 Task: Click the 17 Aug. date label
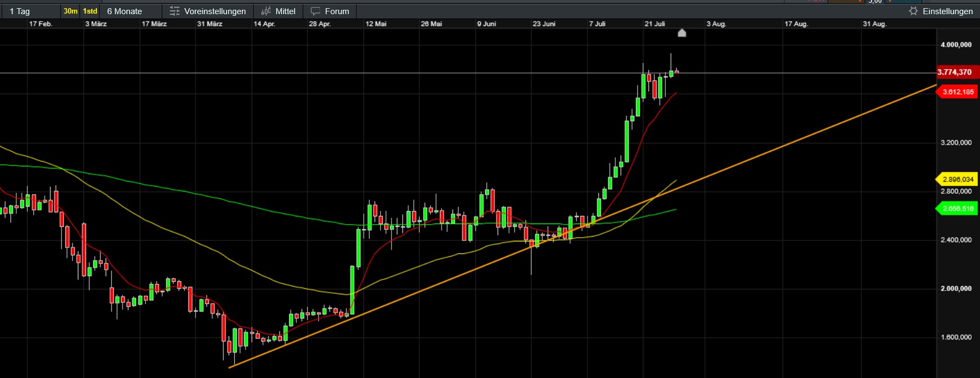797,24
